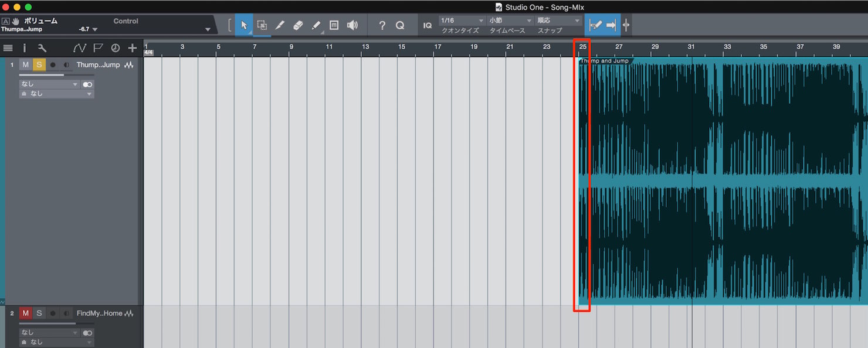Select the Listen speaker tool
The width and height of the screenshot is (868, 348).
[x=352, y=25]
